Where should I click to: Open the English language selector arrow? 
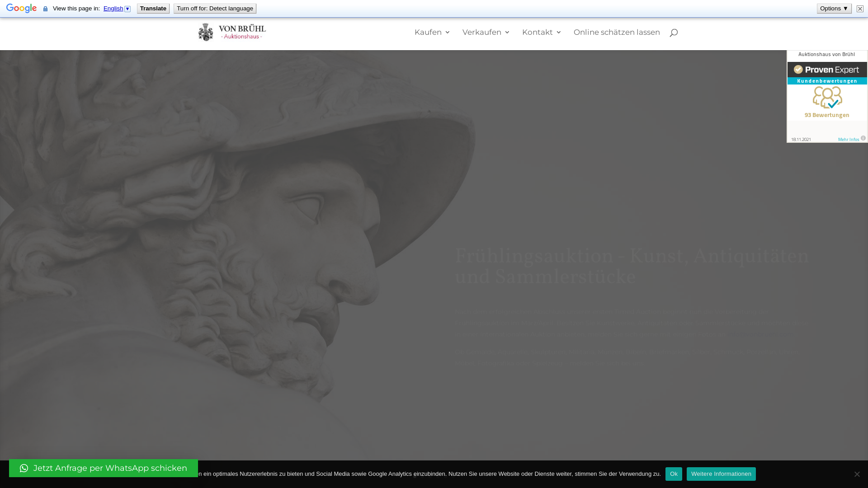tap(127, 8)
